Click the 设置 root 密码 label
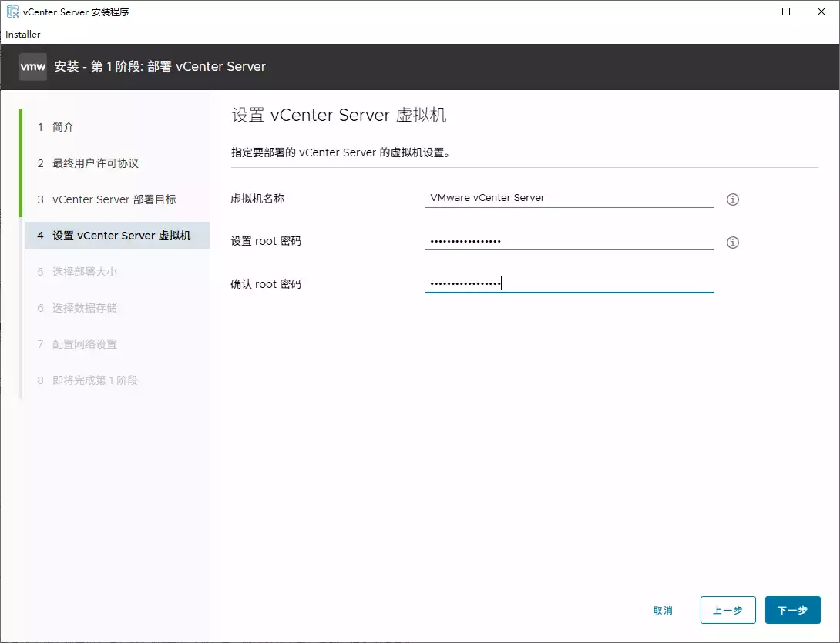This screenshot has height=643, width=840. 266,242
